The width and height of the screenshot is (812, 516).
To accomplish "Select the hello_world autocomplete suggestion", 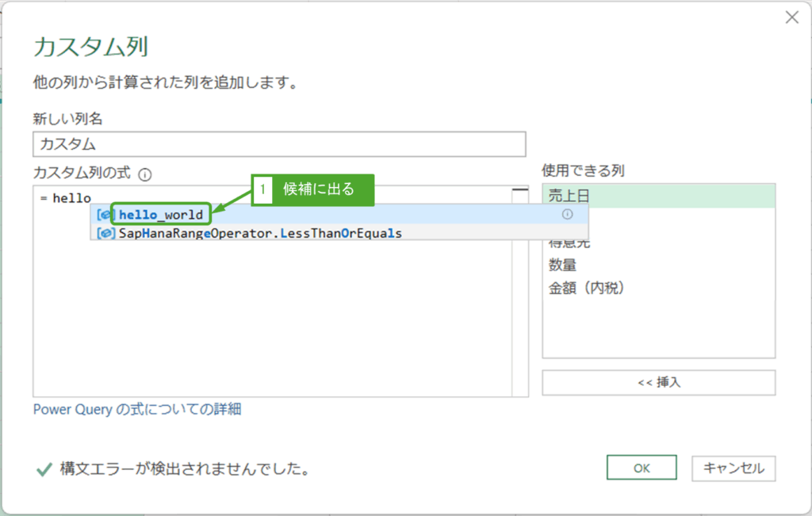I will tap(161, 215).
